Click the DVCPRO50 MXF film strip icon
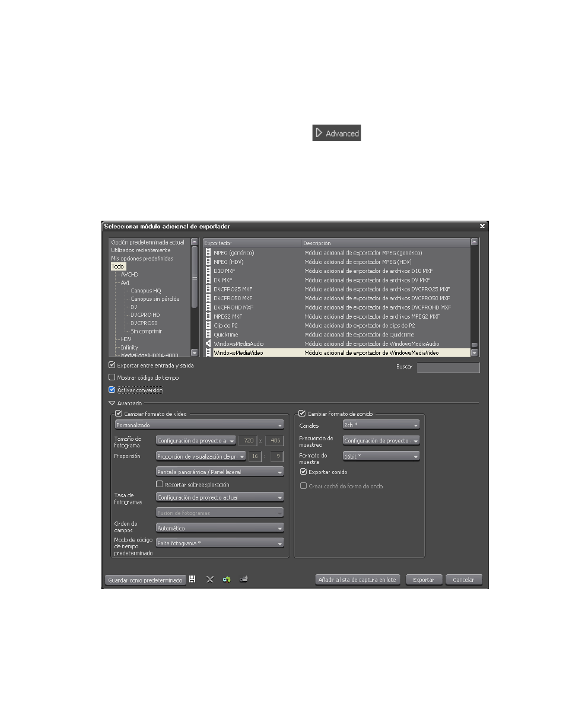566x728 pixels. point(208,298)
